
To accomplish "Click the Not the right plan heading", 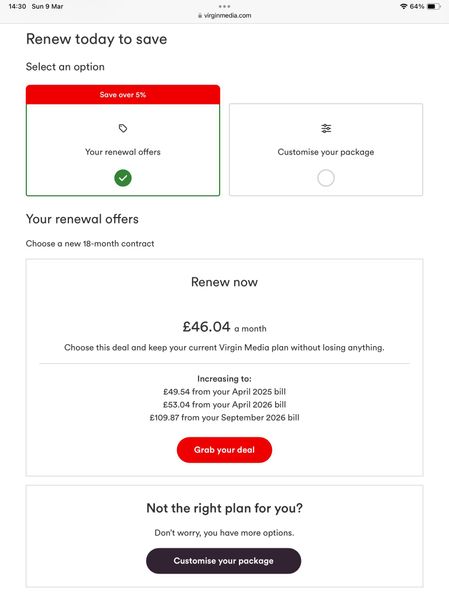I will coord(224,508).
